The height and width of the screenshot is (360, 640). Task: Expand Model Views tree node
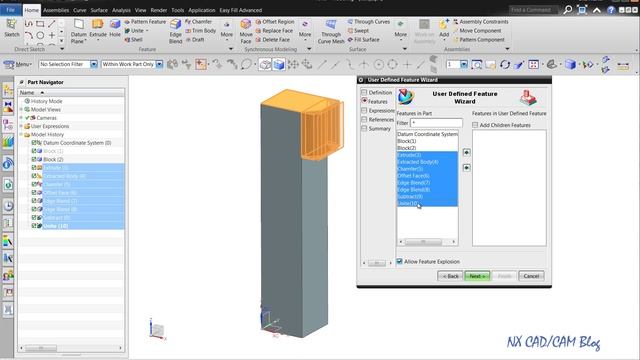pos(21,109)
